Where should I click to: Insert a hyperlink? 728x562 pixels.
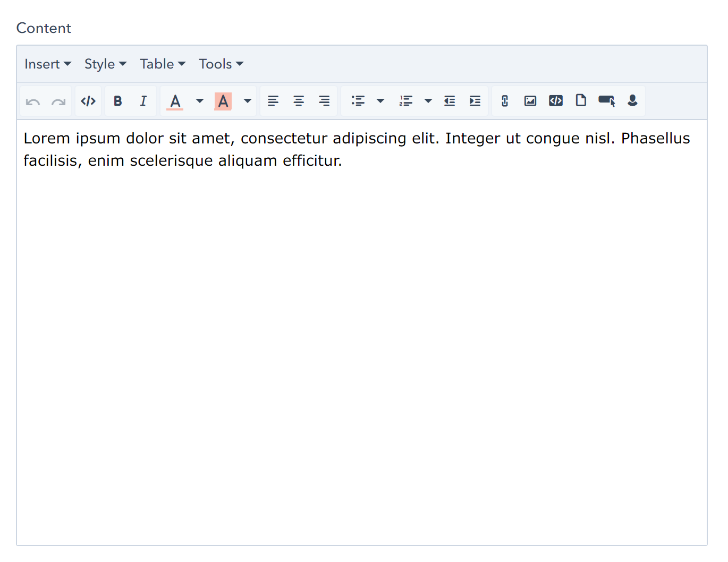pyautogui.click(x=505, y=101)
